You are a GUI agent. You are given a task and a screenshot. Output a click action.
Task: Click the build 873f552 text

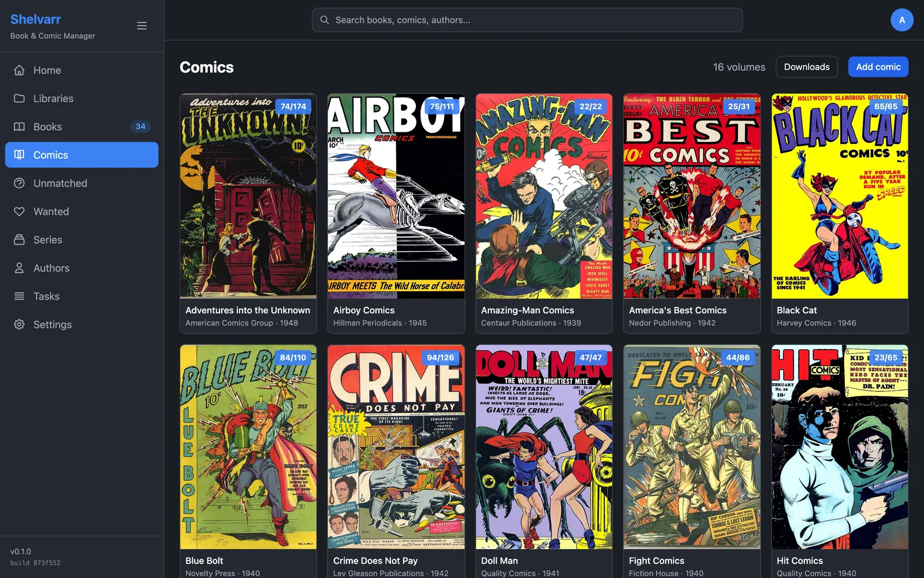pos(35,563)
